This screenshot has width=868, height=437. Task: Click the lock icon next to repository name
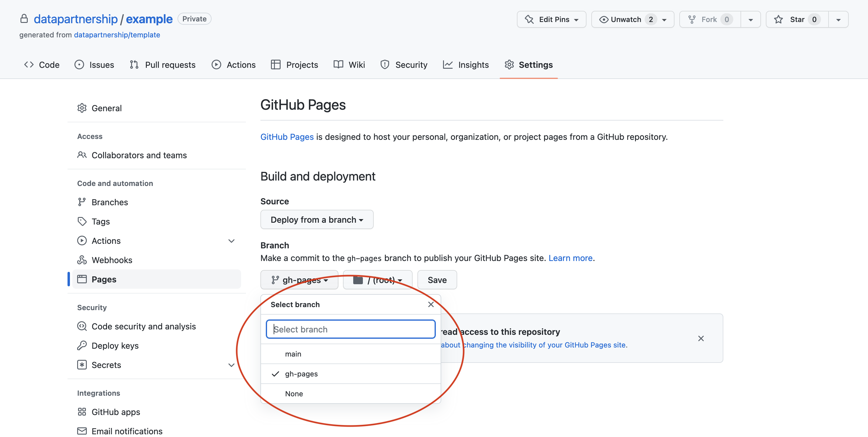point(24,19)
